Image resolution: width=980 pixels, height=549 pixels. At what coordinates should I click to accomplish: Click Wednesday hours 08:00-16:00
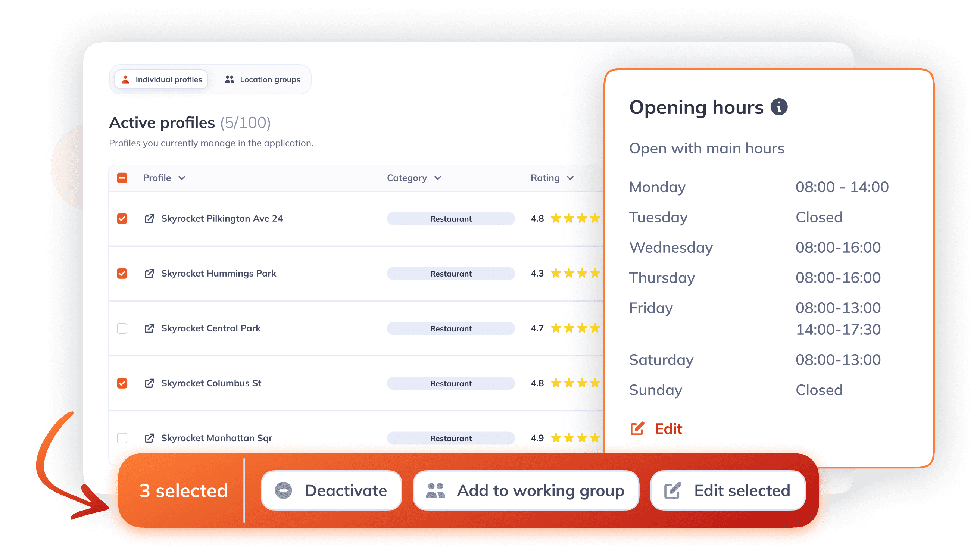(838, 247)
